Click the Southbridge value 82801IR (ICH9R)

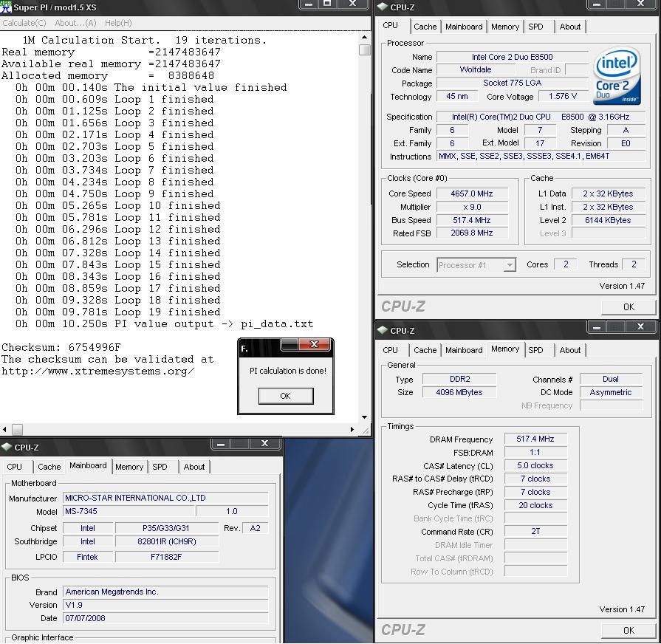(166, 541)
